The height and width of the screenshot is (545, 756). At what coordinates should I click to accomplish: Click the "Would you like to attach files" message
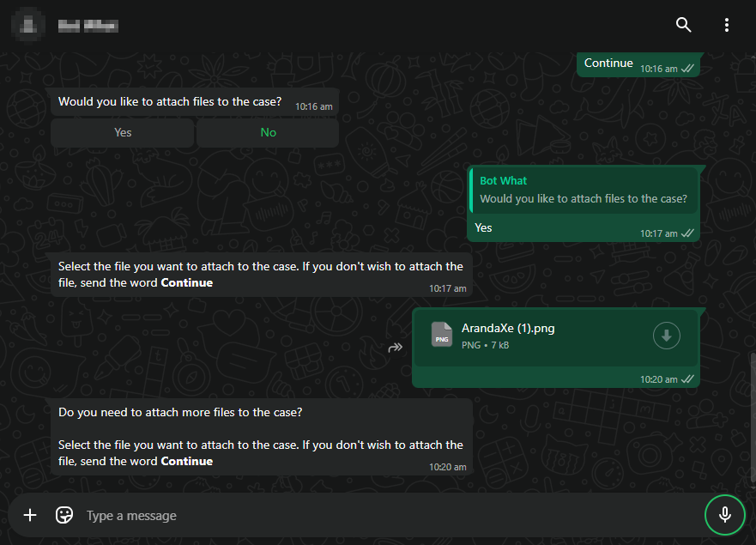[x=169, y=102]
